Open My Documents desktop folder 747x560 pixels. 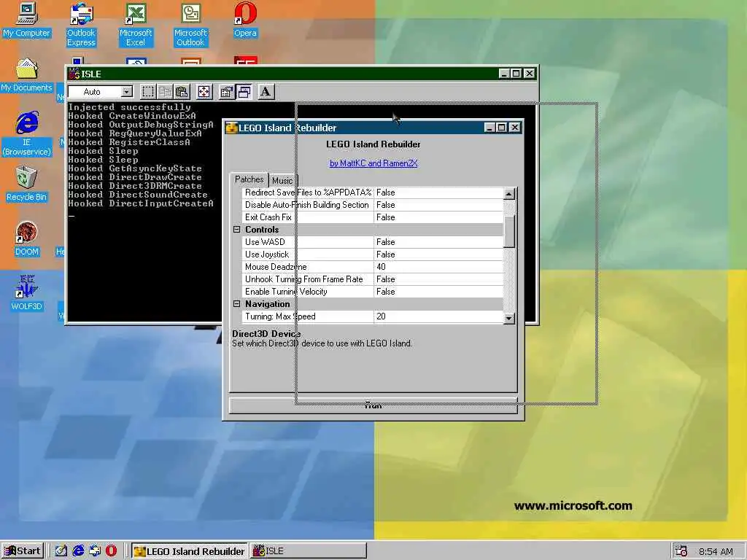click(x=26, y=75)
